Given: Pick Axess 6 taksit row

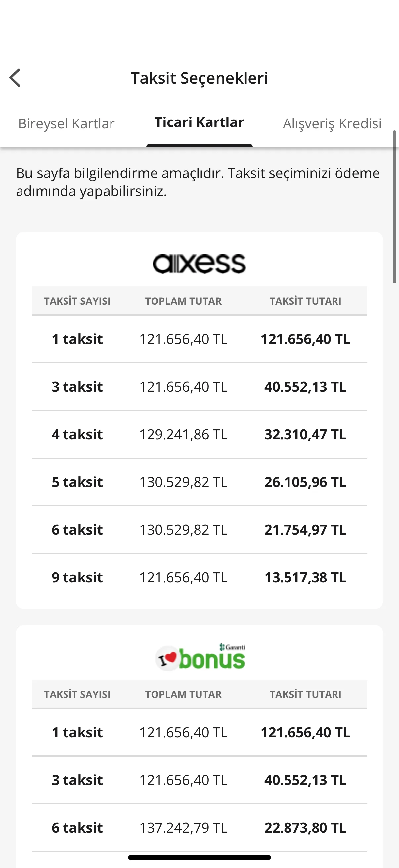Looking at the screenshot, I should click(x=199, y=530).
